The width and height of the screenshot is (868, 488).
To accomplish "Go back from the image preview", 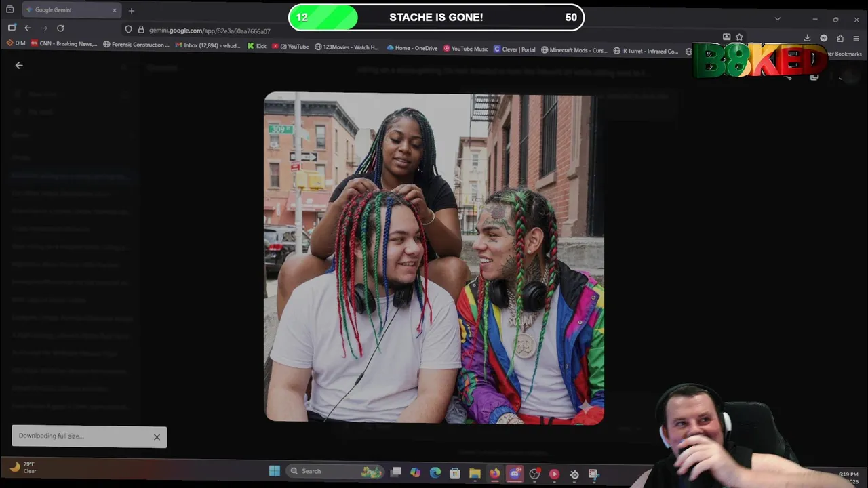I will tap(19, 66).
